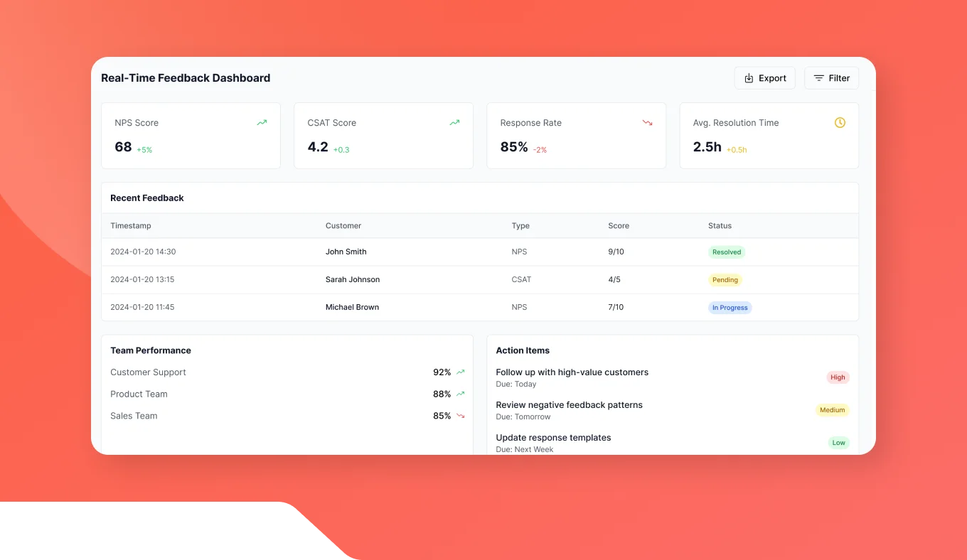The height and width of the screenshot is (560, 967).
Task: Click the Product Team trend arrow icon
Action: (x=461, y=394)
